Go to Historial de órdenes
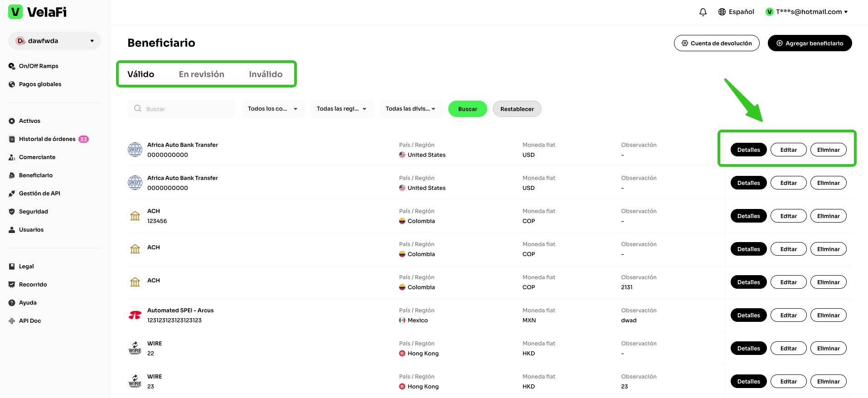868x398 pixels. click(47, 139)
